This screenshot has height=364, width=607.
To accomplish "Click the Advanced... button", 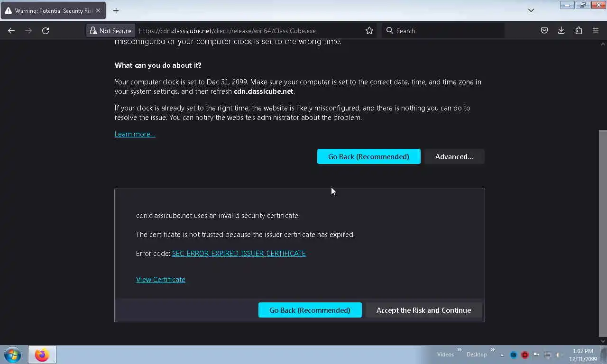I will pyautogui.click(x=454, y=156).
